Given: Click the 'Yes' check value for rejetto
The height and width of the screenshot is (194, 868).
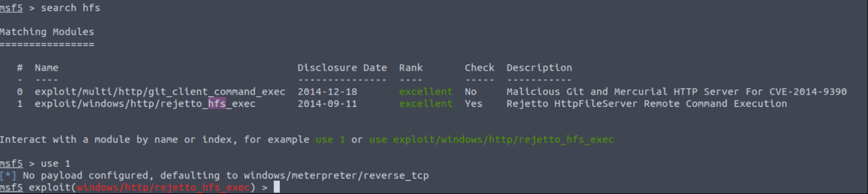Looking at the screenshot, I should (x=474, y=104).
